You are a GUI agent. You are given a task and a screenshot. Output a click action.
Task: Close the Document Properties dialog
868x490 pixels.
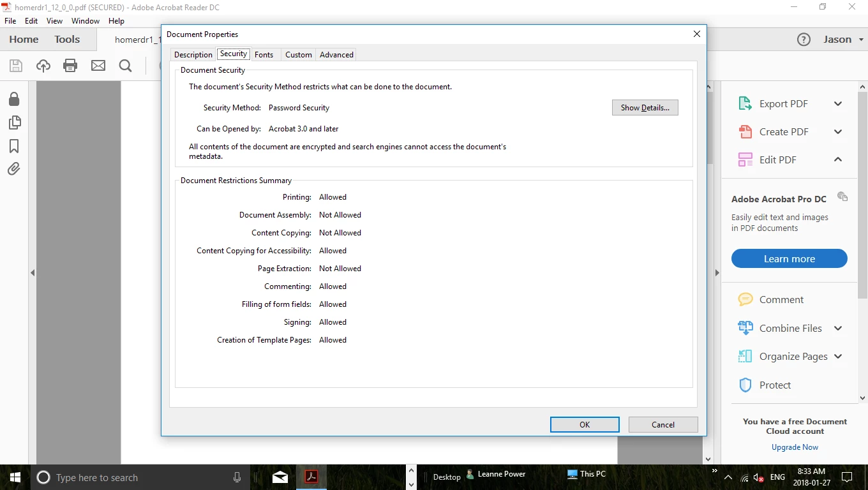(697, 34)
